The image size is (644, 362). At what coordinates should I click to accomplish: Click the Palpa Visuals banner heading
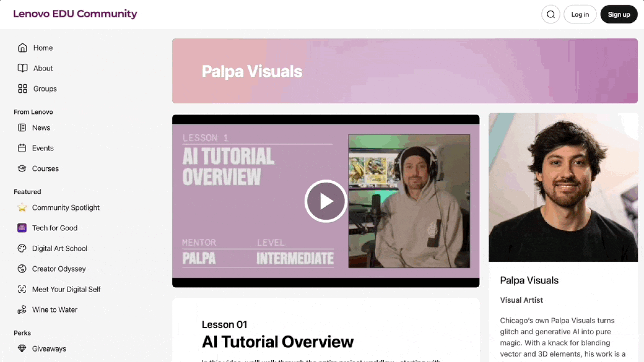coord(252,71)
